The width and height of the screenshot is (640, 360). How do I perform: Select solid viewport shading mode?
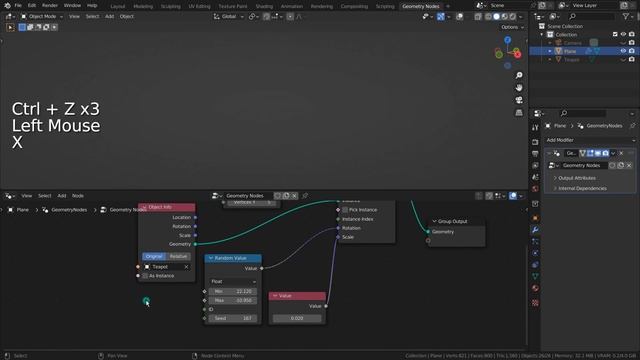pyautogui.click(x=496, y=16)
